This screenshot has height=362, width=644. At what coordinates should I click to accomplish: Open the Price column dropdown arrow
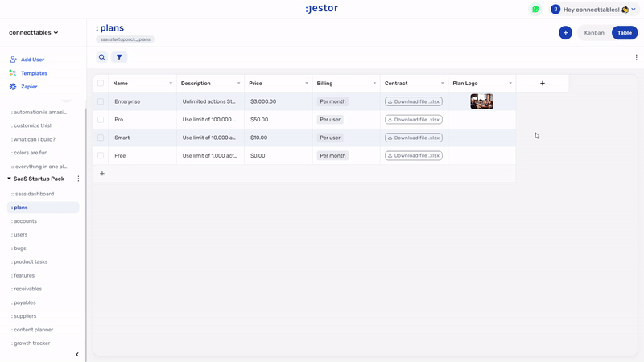point(307,84)
